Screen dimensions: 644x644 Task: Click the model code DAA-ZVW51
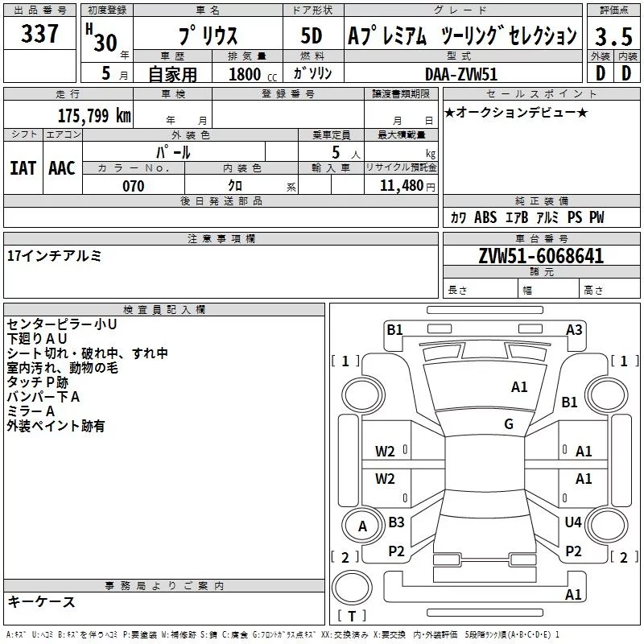(x=461, y=74)
